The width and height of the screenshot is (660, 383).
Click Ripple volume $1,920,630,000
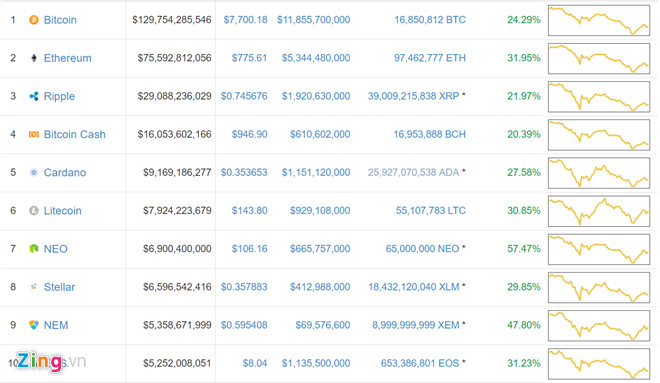316,96
